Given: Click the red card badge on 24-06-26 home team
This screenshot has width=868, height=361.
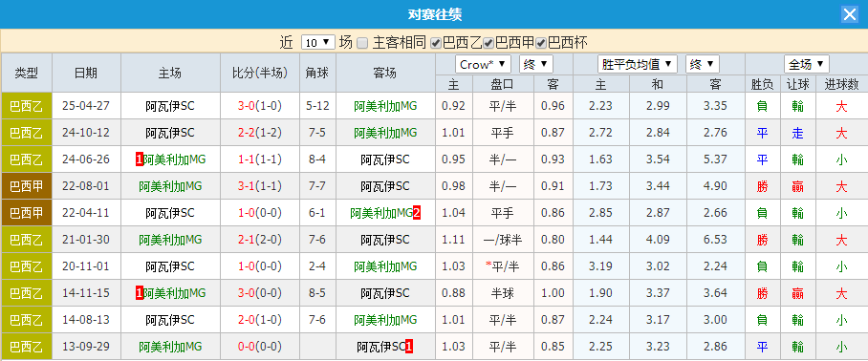Looking at the screenshot, I should pyautogui.click(x=139, y=159).
